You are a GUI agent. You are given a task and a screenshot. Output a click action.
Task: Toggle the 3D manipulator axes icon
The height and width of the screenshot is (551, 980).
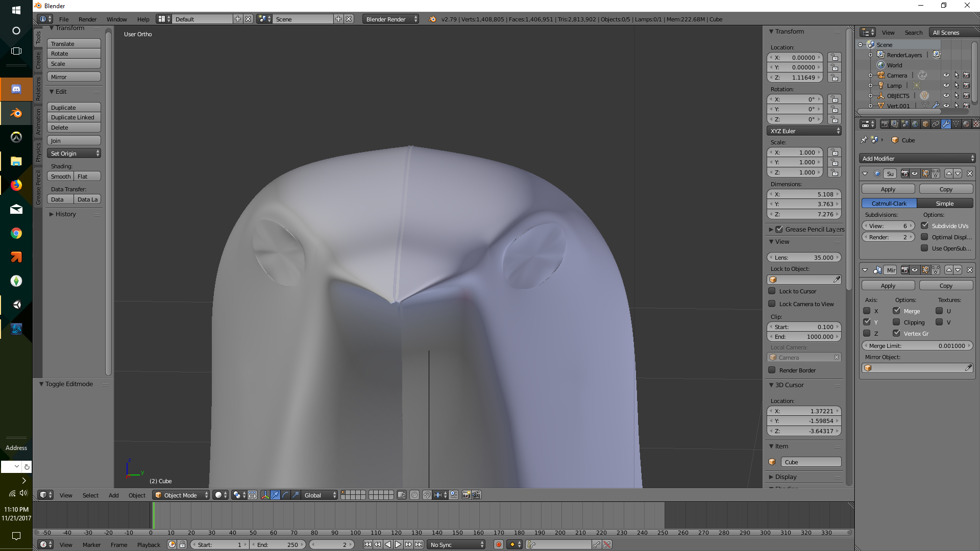pyautogui.click(x=265, y=495)
